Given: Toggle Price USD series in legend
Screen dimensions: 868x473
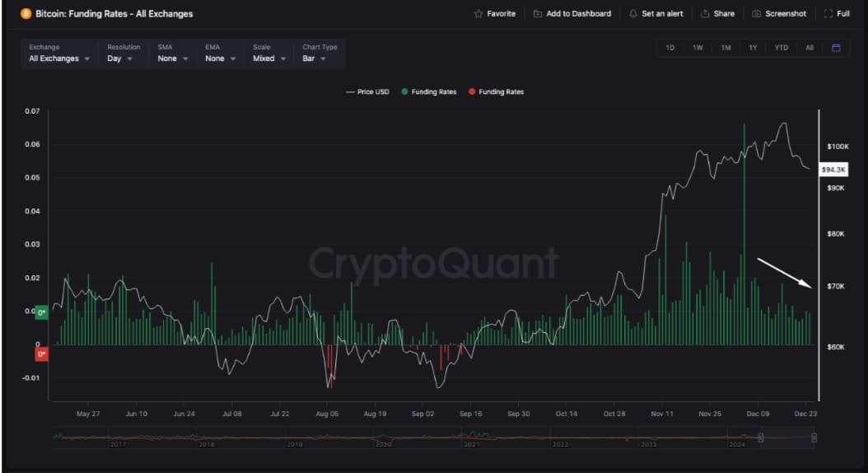Looking at the screenshot, I should pyautogui.click(x=367, y=92).
